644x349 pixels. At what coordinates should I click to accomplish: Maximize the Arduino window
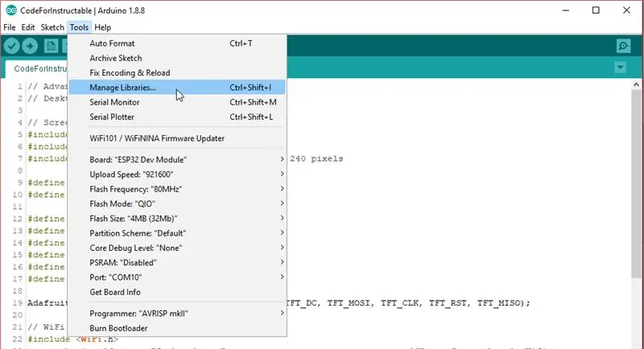[x=596, y=10]
